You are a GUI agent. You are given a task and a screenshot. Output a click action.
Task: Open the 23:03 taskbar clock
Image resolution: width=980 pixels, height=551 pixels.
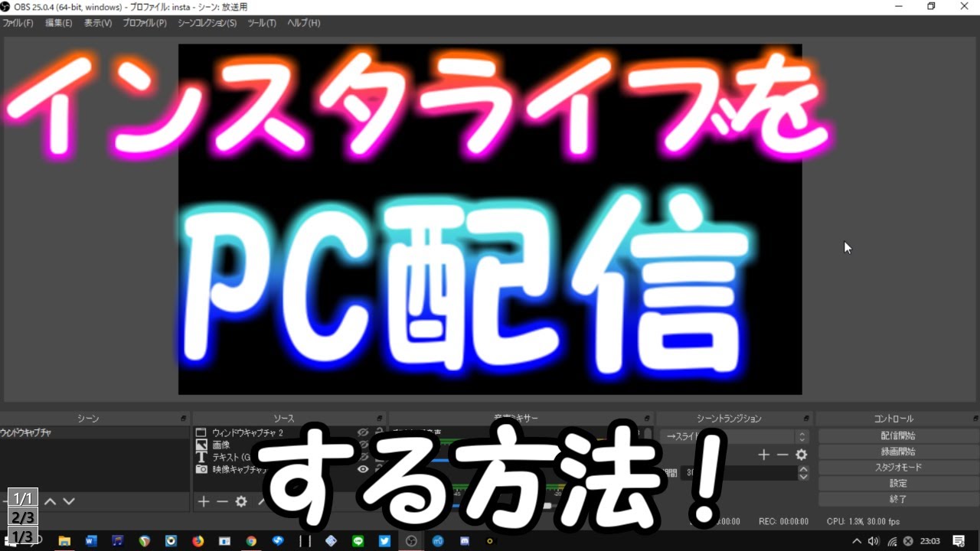pyautogui.click(x=929, y=541)
